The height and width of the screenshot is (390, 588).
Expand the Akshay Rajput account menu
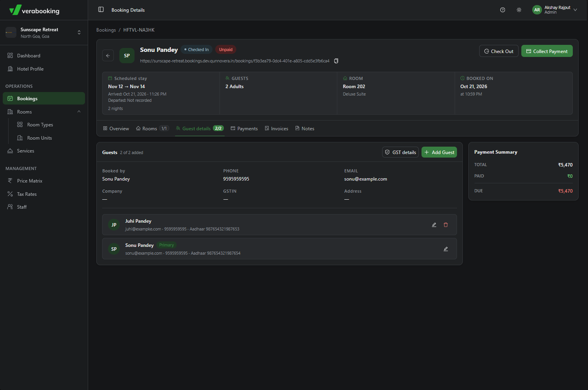(x=555, y=10)
